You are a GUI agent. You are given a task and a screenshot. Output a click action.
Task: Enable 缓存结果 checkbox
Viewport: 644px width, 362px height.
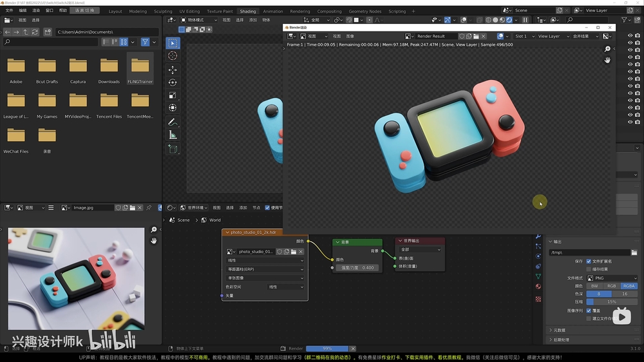(x=589, y=269)
